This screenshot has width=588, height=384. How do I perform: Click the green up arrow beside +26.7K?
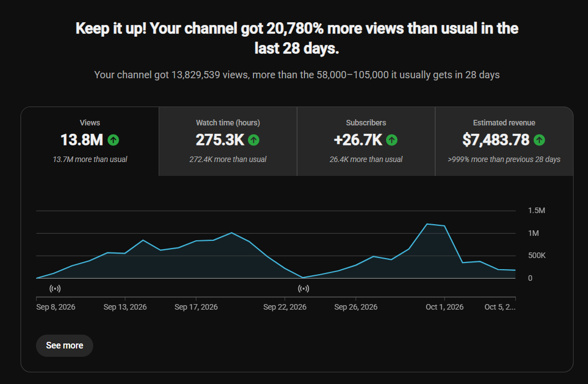(x=392, y=140)
